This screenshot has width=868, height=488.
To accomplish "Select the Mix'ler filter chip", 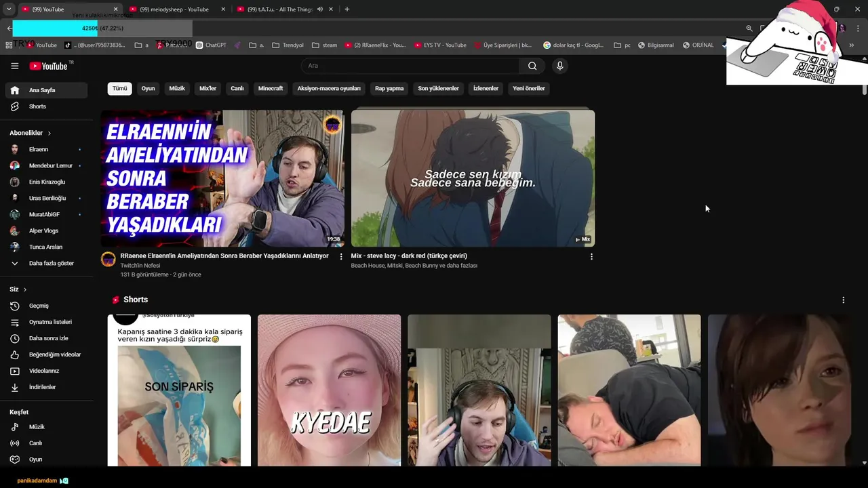I will [x=208, y=88].
